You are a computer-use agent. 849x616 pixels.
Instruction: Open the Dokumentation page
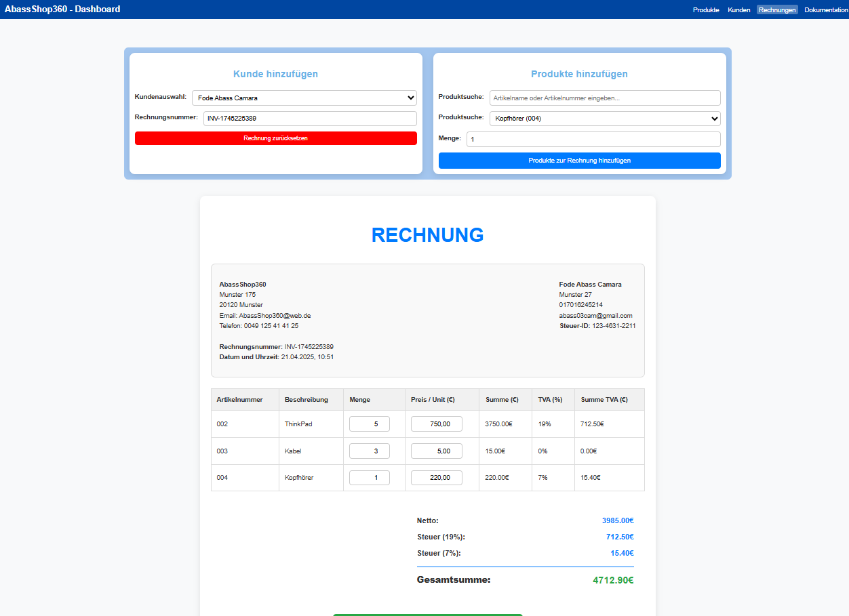(826, 10)
